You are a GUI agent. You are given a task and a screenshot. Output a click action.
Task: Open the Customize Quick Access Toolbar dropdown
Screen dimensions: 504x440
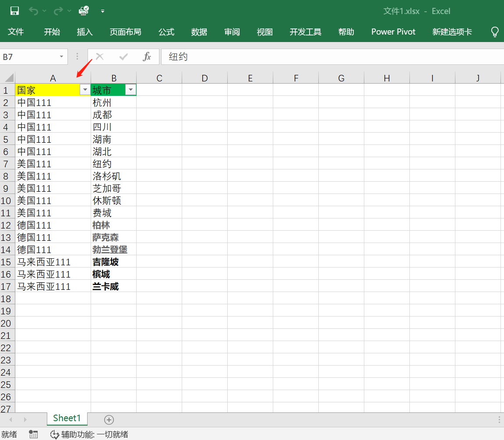pos(102,11)
